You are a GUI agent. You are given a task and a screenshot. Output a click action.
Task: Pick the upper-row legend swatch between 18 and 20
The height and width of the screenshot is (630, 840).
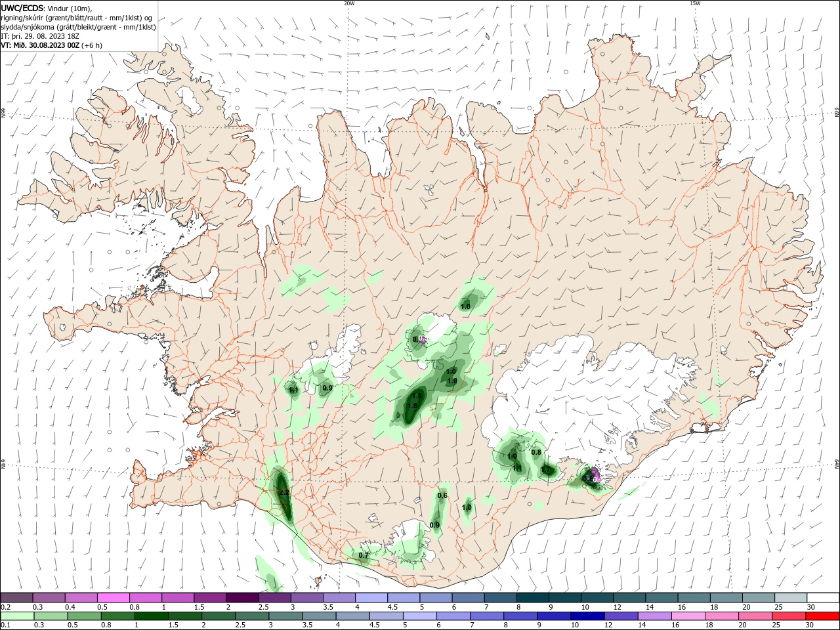click(x=726, y=598)
